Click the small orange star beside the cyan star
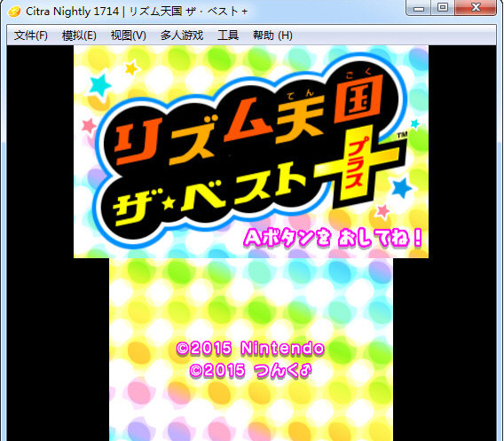 pos(131,67)
